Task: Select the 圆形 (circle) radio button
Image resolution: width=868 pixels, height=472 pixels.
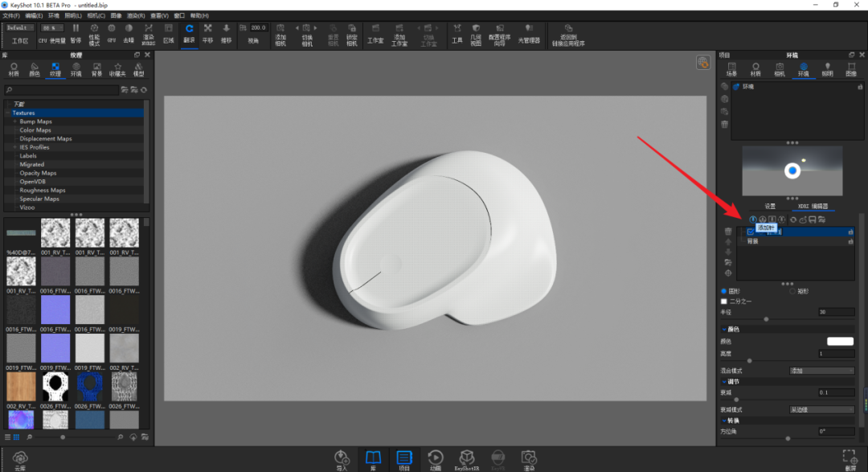Action: [723, 291]
